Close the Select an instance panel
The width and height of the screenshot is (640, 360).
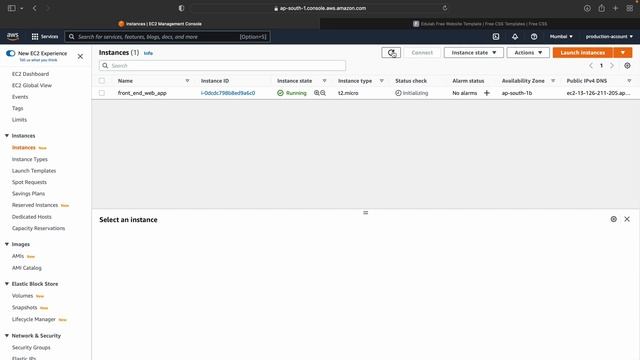click(627, 219)
